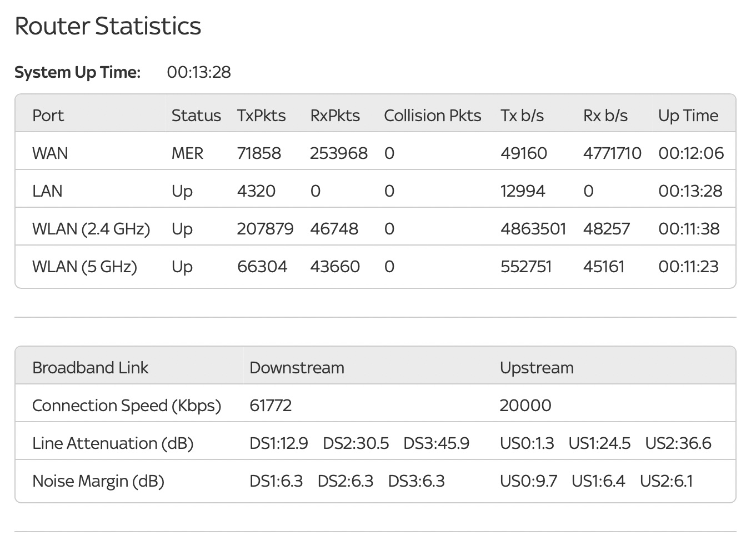Select noise margin DS1:6.3
Image resolution: width=751 pixels, height=560 pixels.
pos(276,481)
